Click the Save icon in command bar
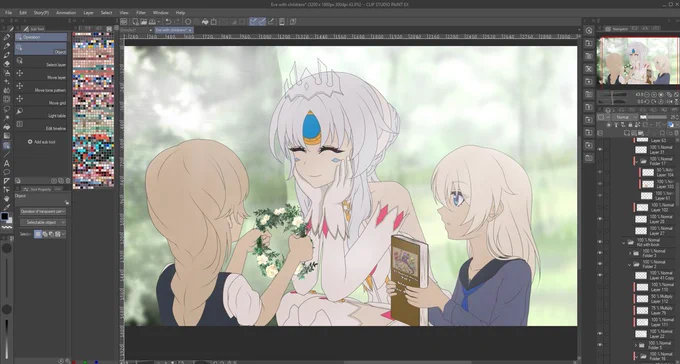The height and width of the screenshot is (364, 680). [152, 22]
